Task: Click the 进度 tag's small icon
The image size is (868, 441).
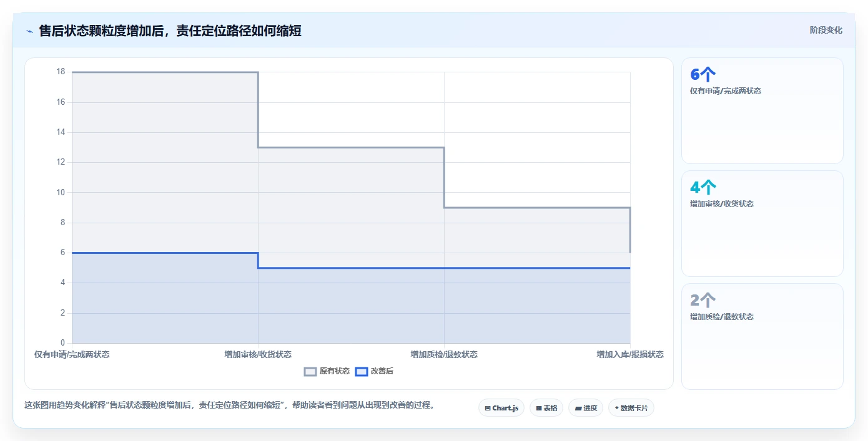Action: (578, 409)
